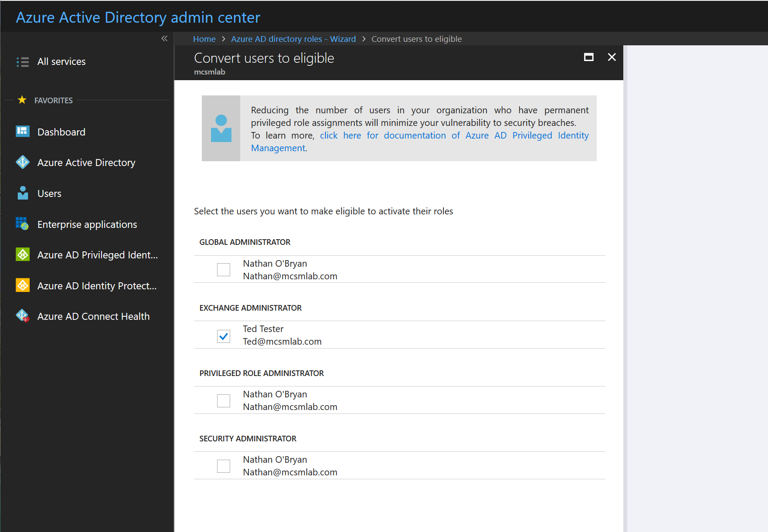The width and height of the screenshot is (768, 532).
Task: Collapse the left navigation pane
Action: coord(164,38)
